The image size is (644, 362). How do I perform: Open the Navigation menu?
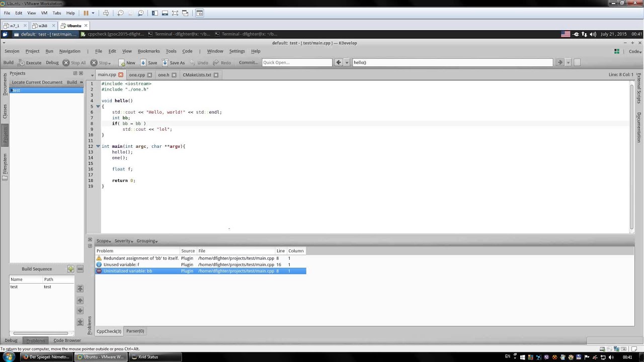[69, 51]
